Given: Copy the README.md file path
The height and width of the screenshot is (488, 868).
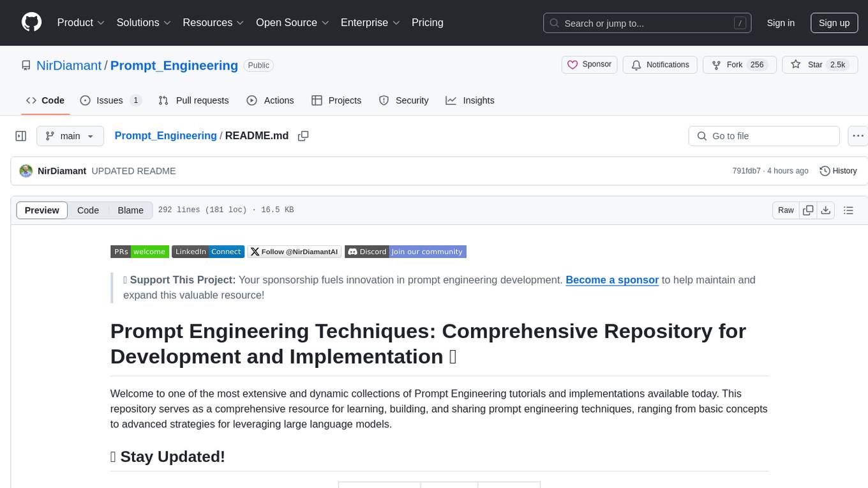Looking at the screenshot, I should 303,136.
